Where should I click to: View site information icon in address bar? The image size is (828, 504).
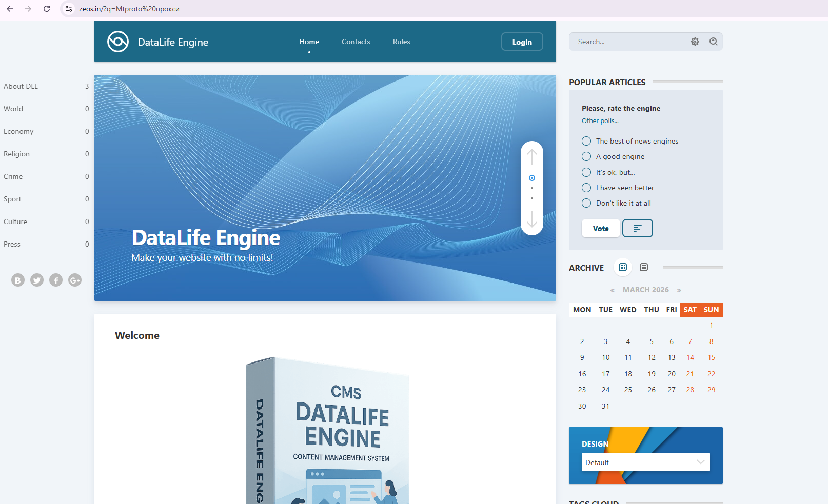69,9
